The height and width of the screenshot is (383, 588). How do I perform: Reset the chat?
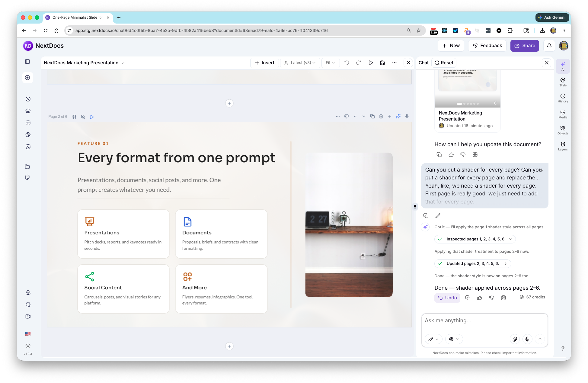444,63
